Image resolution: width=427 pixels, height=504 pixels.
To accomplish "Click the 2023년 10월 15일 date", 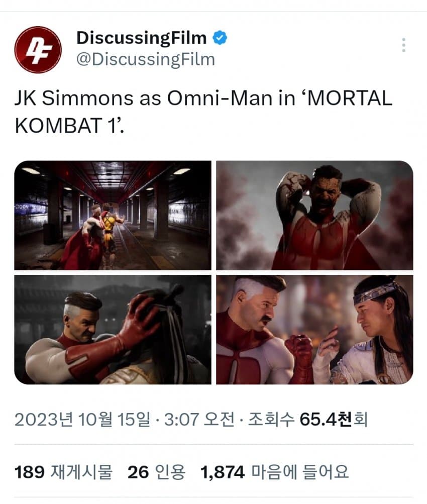I will click(82, 420).
